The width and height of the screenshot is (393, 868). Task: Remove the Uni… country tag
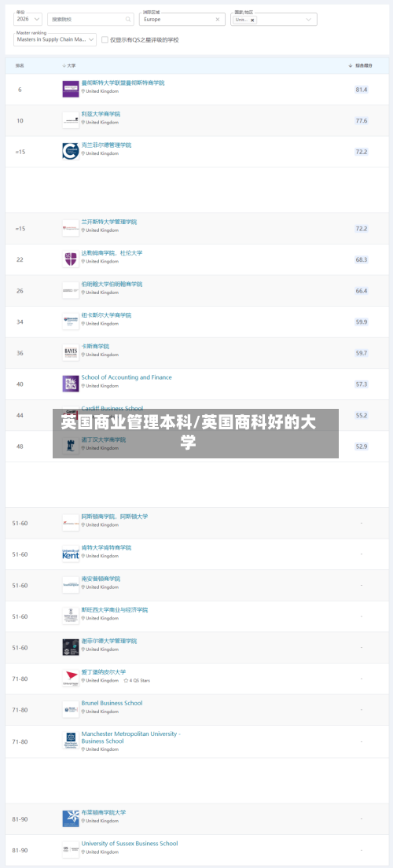253,20
